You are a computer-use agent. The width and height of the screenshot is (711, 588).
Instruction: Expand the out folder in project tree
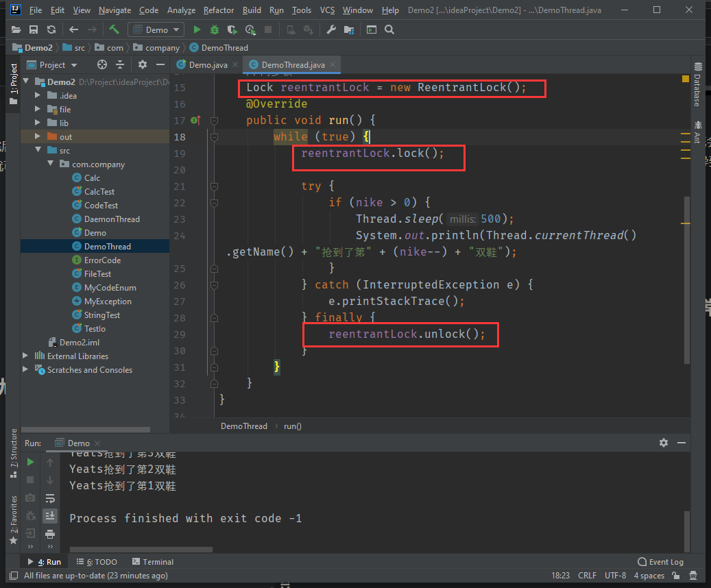point(38,136)
